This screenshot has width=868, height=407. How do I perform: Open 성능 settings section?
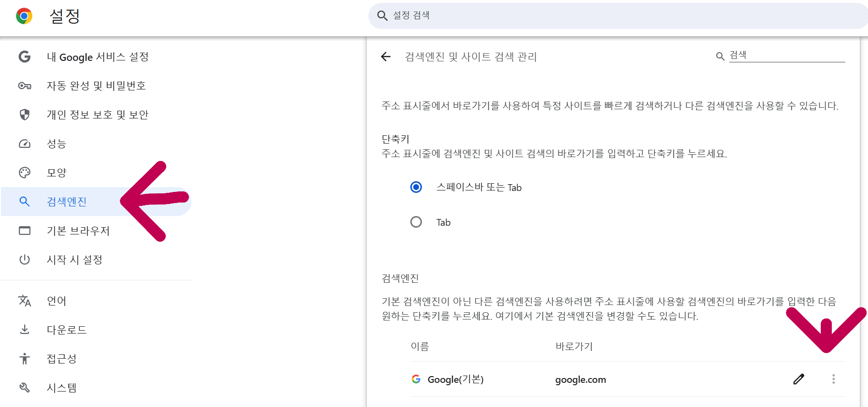(x=57, y=144)
